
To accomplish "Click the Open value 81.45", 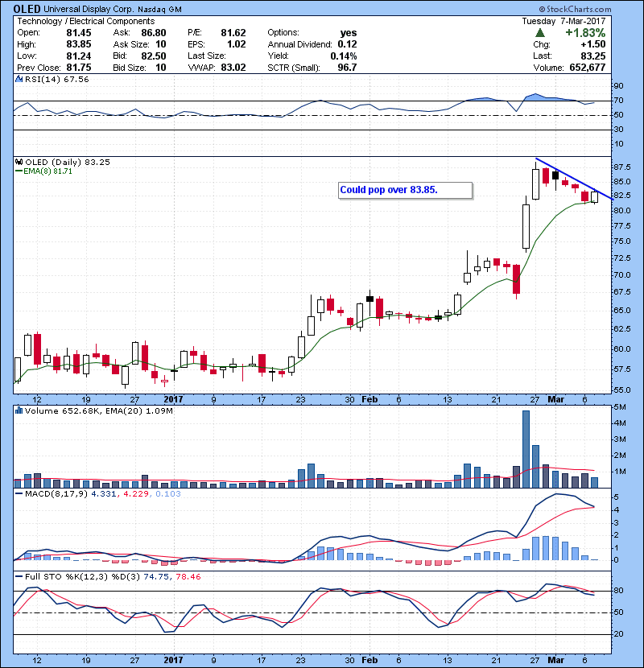I will click(x=79, y=33).
